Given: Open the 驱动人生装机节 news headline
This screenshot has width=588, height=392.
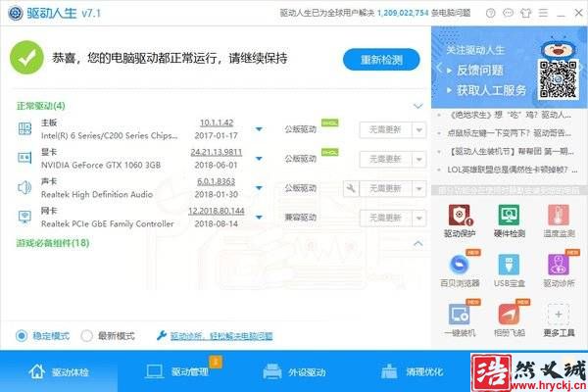Looking at the screenshot, I should pos(511,152).
